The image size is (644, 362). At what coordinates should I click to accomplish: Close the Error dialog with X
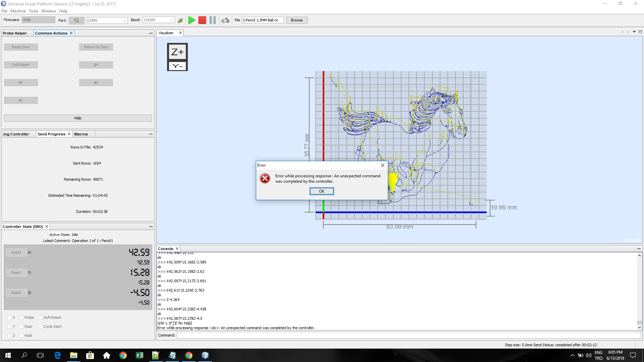(383, 165)
